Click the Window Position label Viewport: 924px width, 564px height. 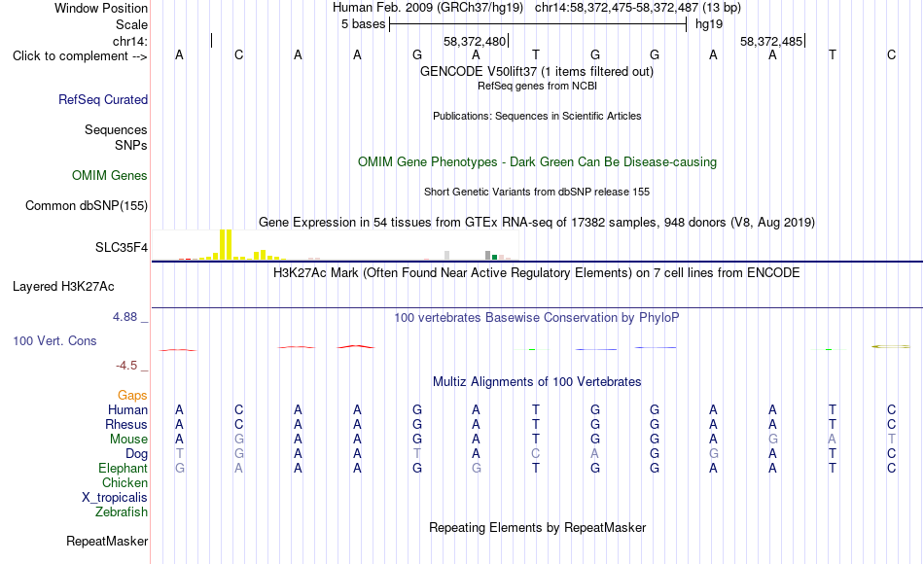[101, 8]
